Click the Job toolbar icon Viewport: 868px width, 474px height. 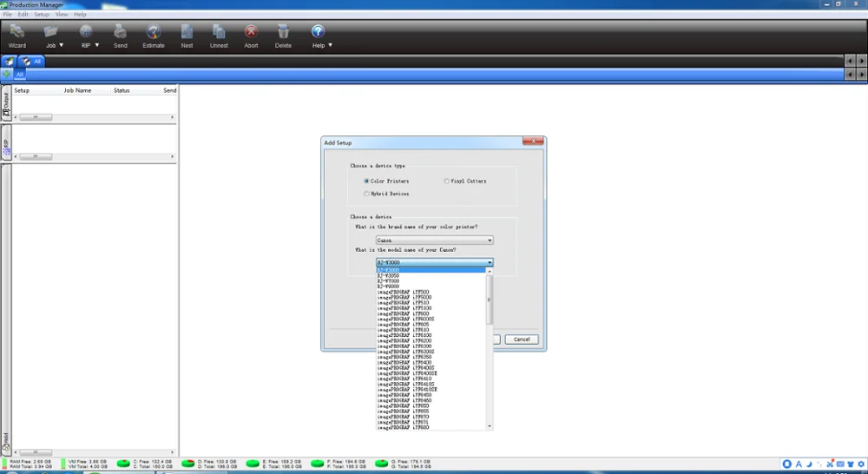(x=51, y=31)
